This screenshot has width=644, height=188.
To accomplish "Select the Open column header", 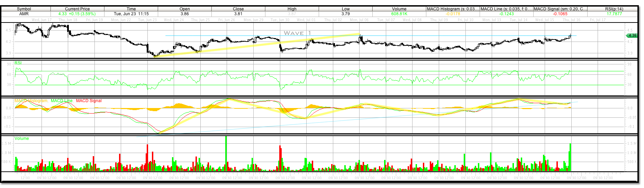I will pos(184,9).
